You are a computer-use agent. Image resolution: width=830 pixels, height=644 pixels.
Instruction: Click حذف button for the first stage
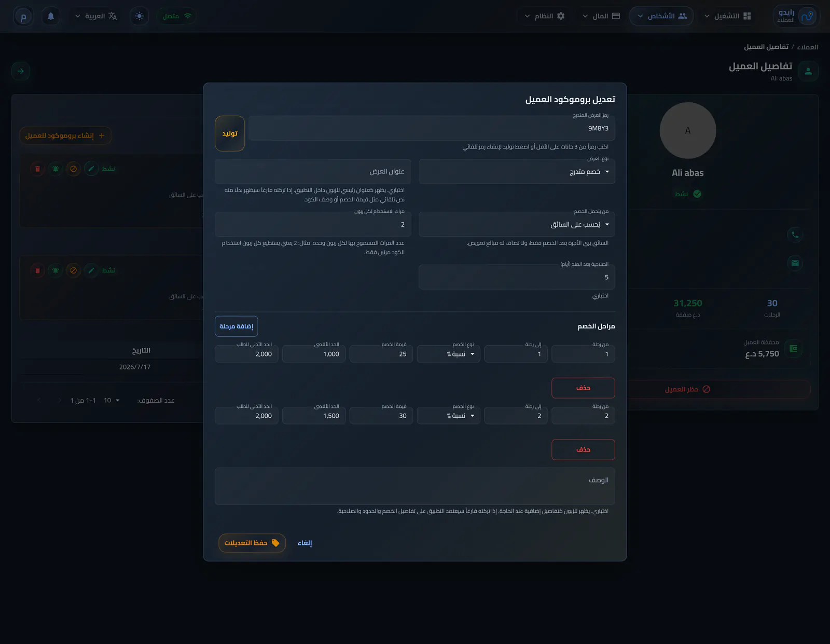(x=583, y=388)
